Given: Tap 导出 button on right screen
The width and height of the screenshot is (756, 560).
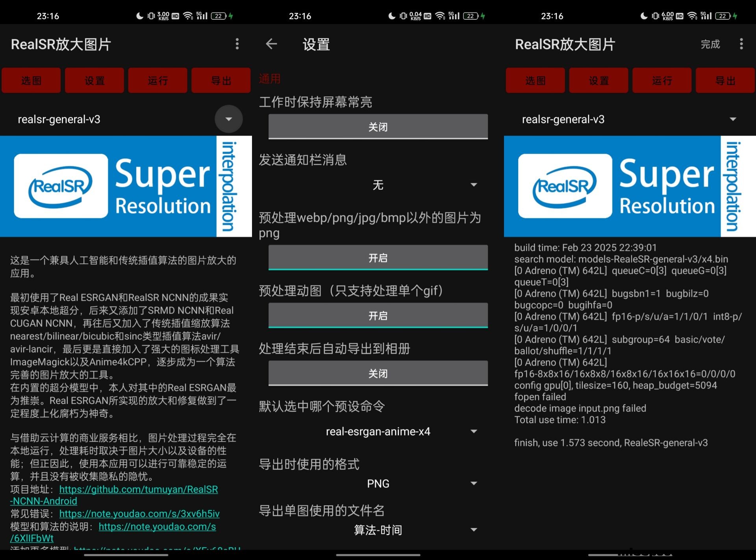Looking at the screenshot, I should pos(725,81).
